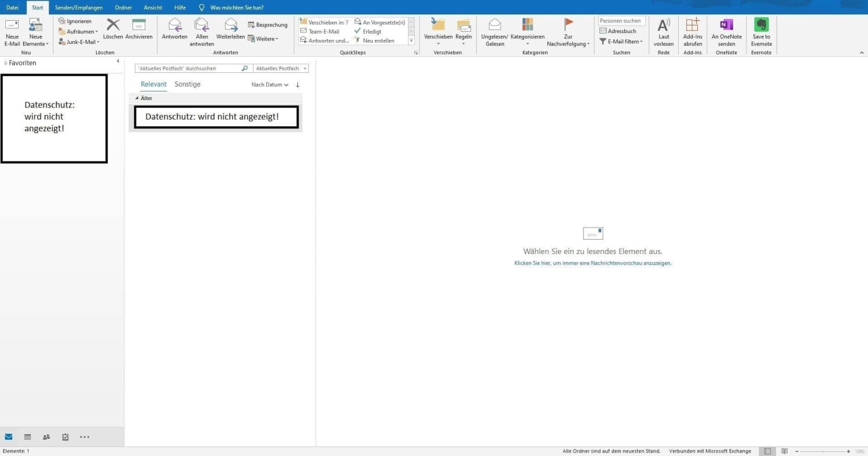The height and width of the screenshot is (456, 868).
Task: Click the Save to Evernote icon
Action: pos(762,25)
